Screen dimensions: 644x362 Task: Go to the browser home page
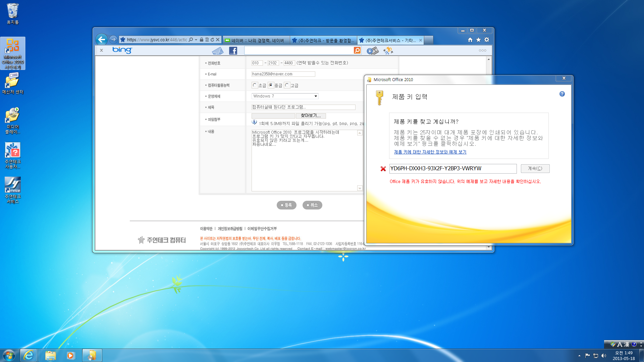pos(470,40)
